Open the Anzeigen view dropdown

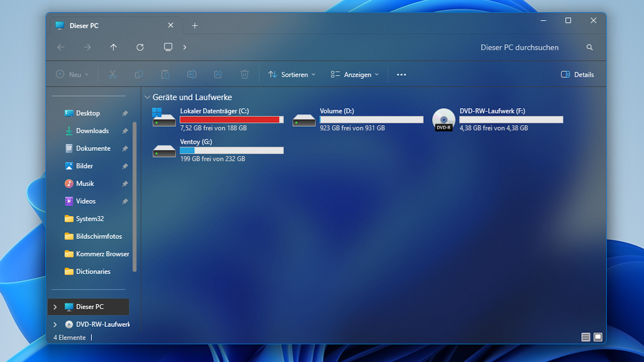click(x=354, y=74)
